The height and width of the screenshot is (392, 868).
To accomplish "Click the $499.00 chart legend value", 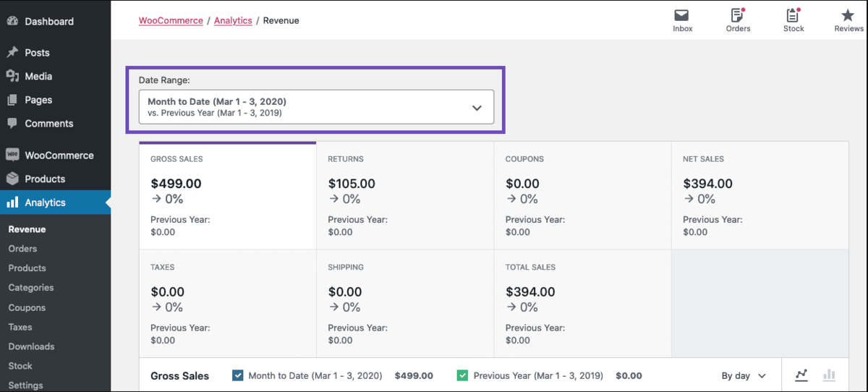I will pos(414,376).
